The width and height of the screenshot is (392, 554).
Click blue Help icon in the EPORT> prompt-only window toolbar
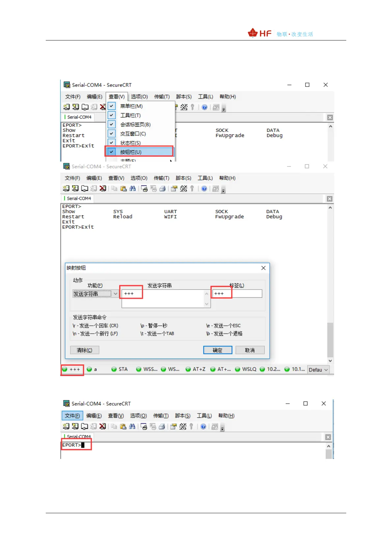pyautogui.click(x=203, y=426)
